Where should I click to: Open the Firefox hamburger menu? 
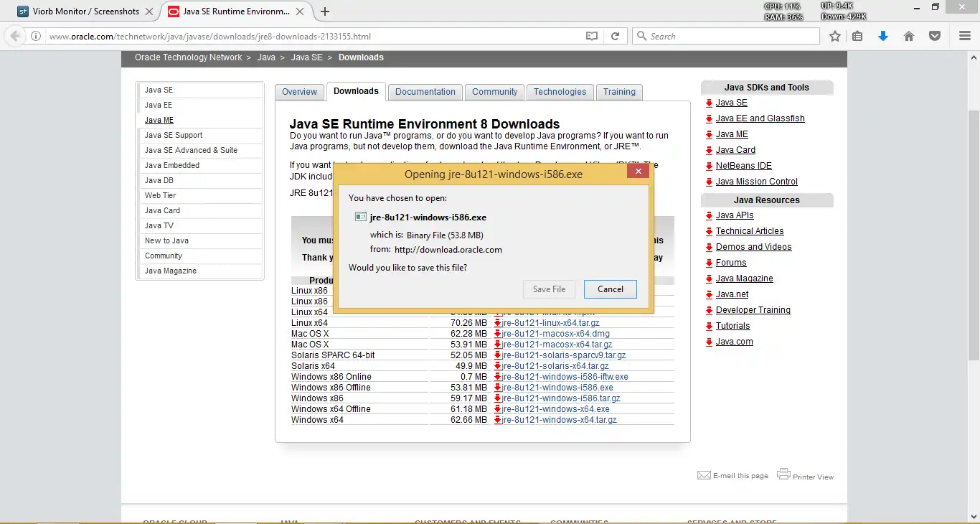[x=965, y=36]
